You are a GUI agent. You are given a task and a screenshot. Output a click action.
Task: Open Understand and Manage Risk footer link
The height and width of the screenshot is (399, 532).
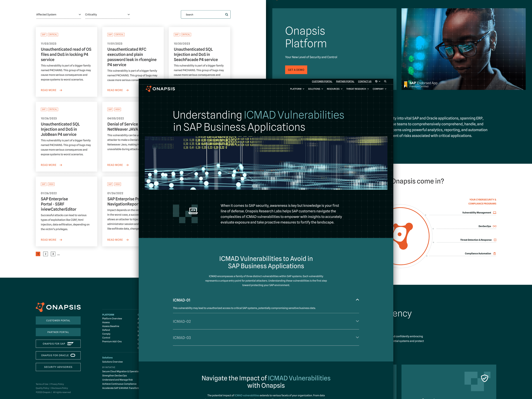117,380
